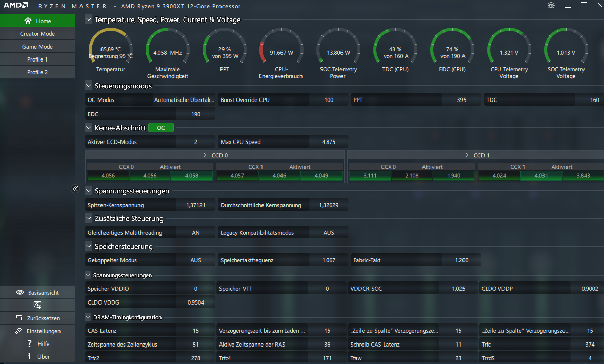The height and width of the screenshot is (364, 604).
Task: Collapse the memory Spannungssteuerungen subsection
Action: [x=88, y=275]
